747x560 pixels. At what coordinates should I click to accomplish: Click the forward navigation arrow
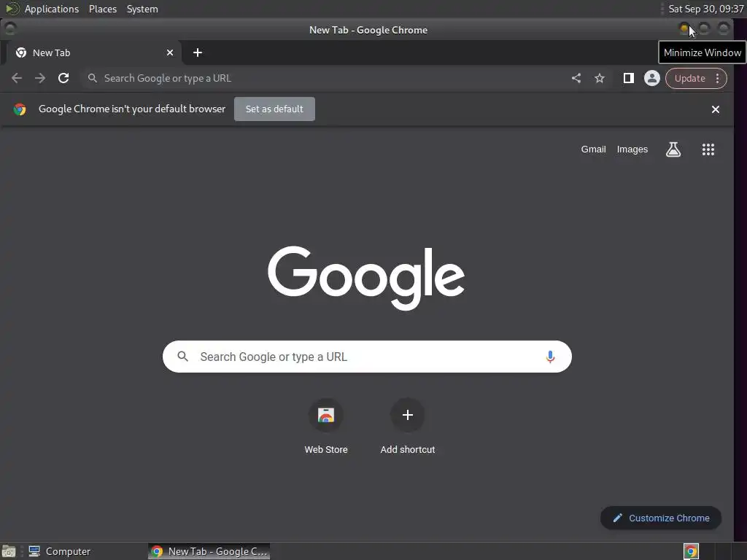[40, 78]
